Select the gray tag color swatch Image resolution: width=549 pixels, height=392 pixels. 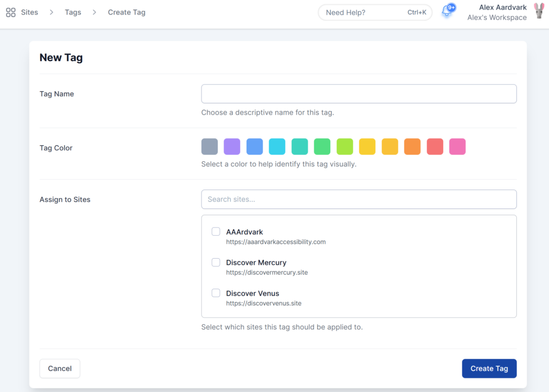pos(210,147)
